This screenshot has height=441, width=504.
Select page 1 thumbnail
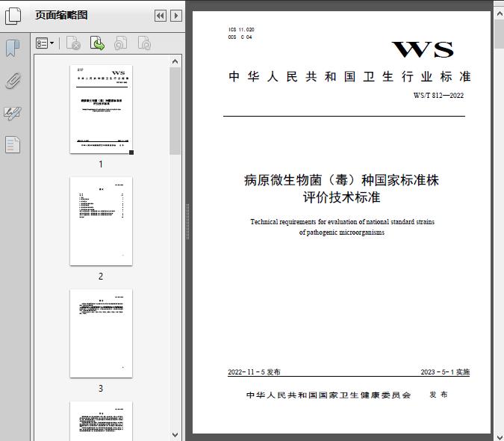[101, 109]
